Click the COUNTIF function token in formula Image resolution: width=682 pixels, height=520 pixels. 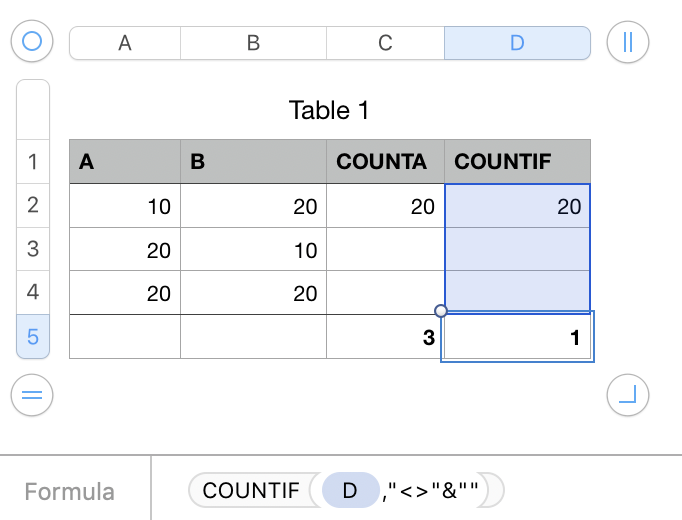pos(251,491)
